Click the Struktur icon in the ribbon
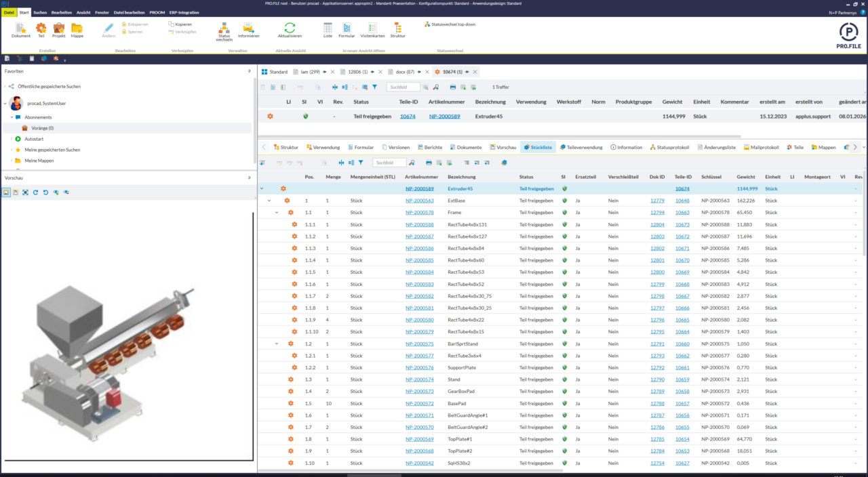This screenshot has height=477, width=868. [397, 28]
